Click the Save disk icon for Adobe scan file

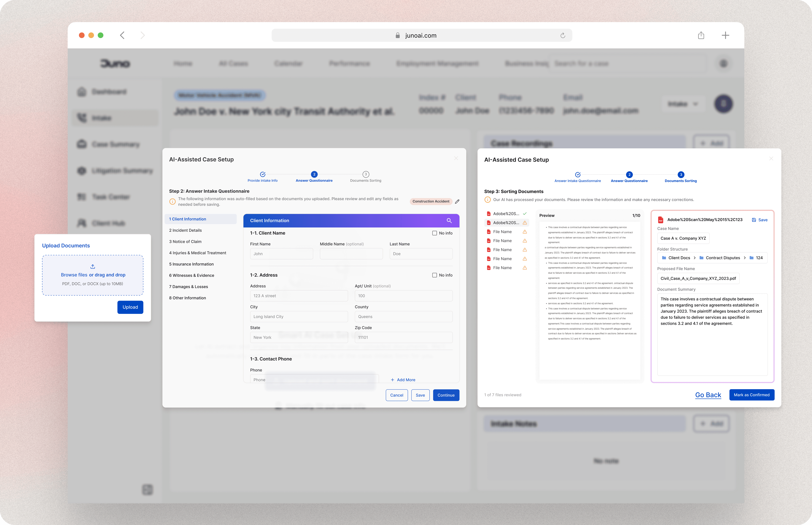(754, 220)
